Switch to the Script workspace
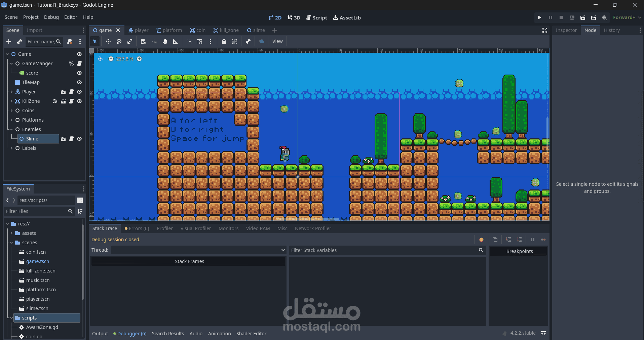The width and height of the screenshot is (644, 340). [316, 17]
